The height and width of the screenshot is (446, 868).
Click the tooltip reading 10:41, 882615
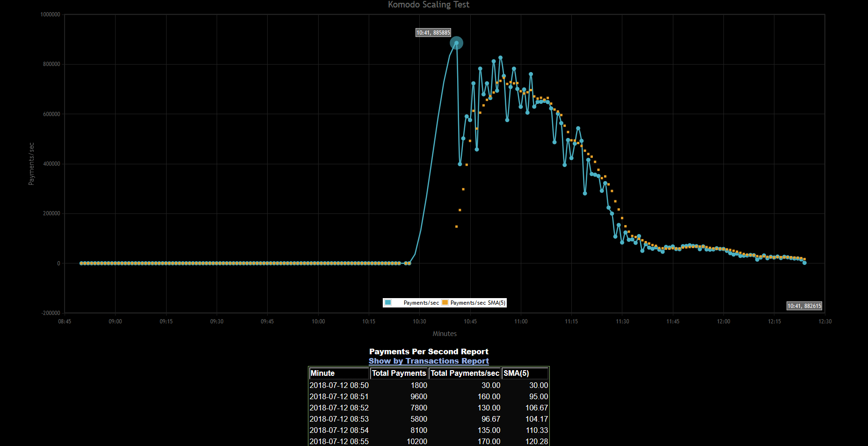coord(804,306)
